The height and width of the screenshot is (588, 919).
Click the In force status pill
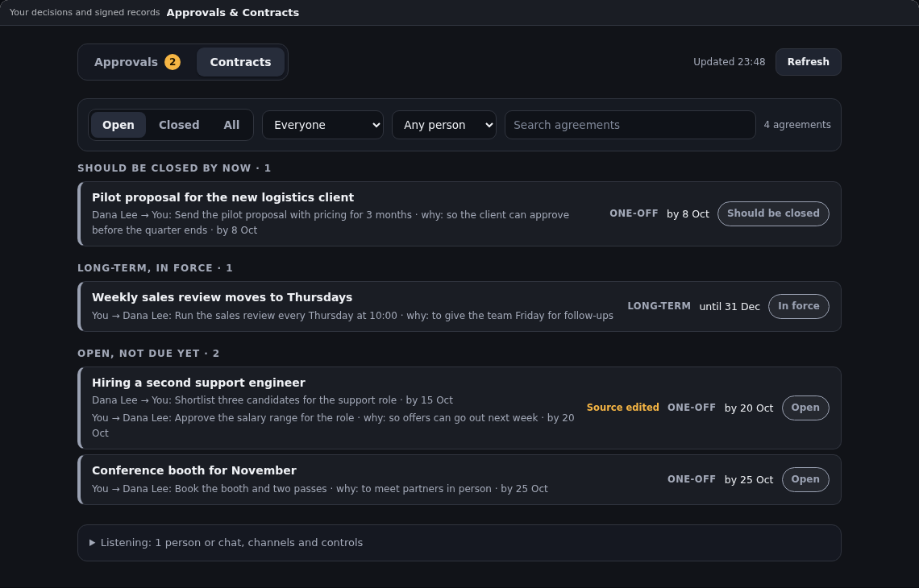coord(798,306)
